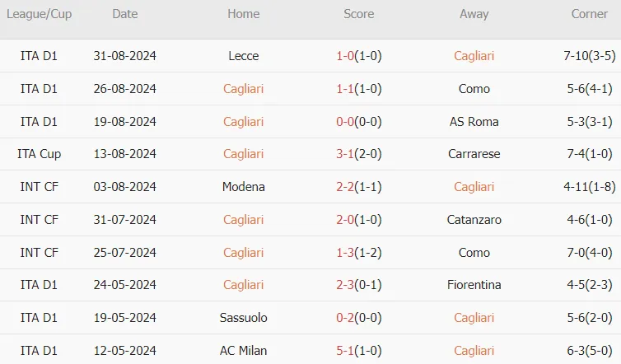This screenshot has height=364, width=621.
Task: Click AC Milan home team
Action: pyautogui.click(x=243, y=351)
